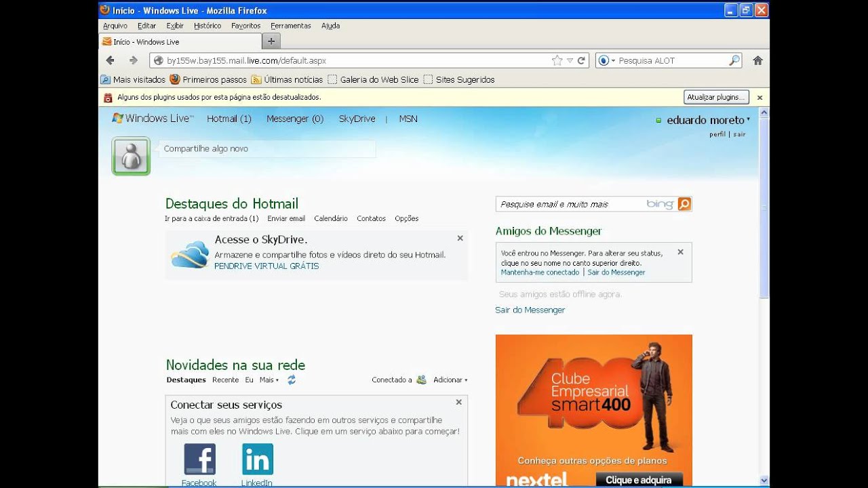The image size is (868, 488).
Task: Open the Contatos link
Action: (371, 218)
